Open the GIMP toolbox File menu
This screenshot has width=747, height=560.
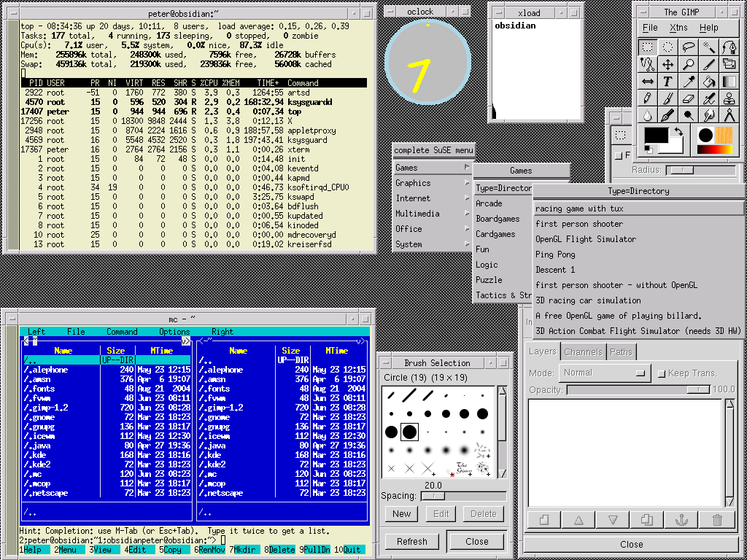650,28
